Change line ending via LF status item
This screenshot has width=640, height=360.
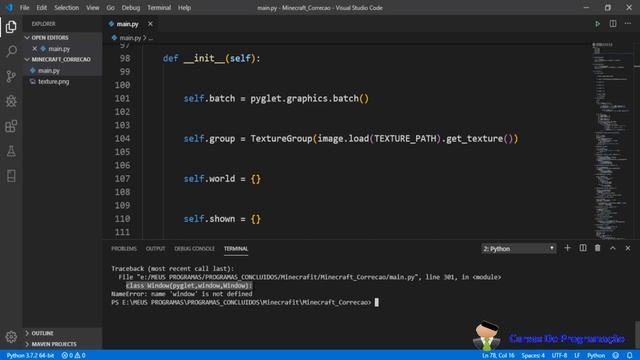pos(577,356)
